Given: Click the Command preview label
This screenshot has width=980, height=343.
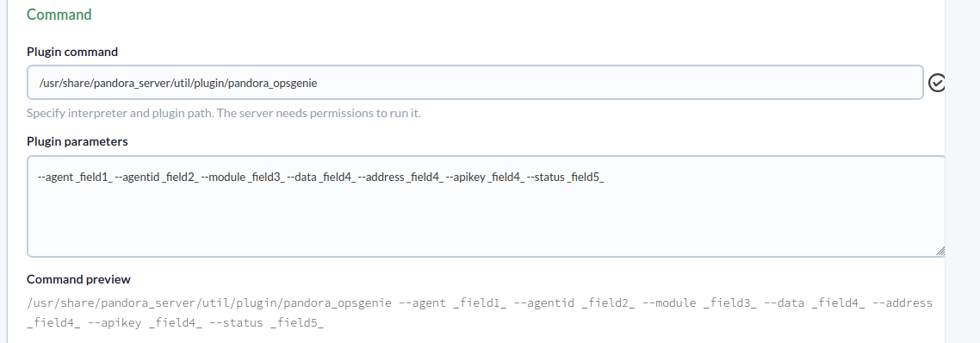Looking at the screenshot, I should click(x=78, y=279).
